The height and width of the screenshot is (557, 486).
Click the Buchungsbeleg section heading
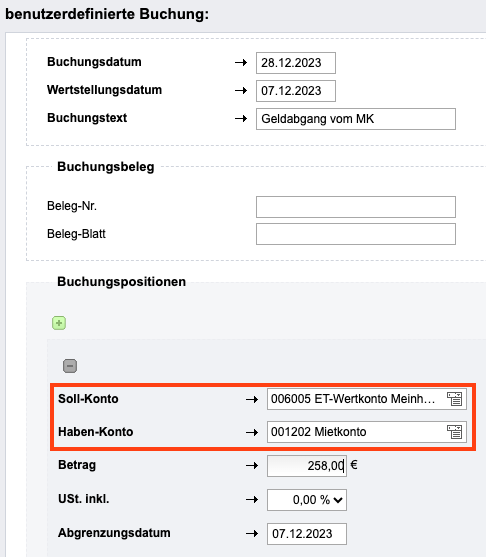point(106,167)
